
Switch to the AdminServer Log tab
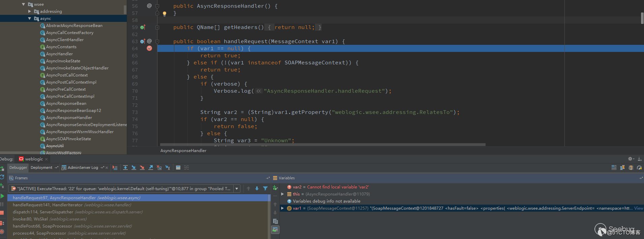[83, 168]
